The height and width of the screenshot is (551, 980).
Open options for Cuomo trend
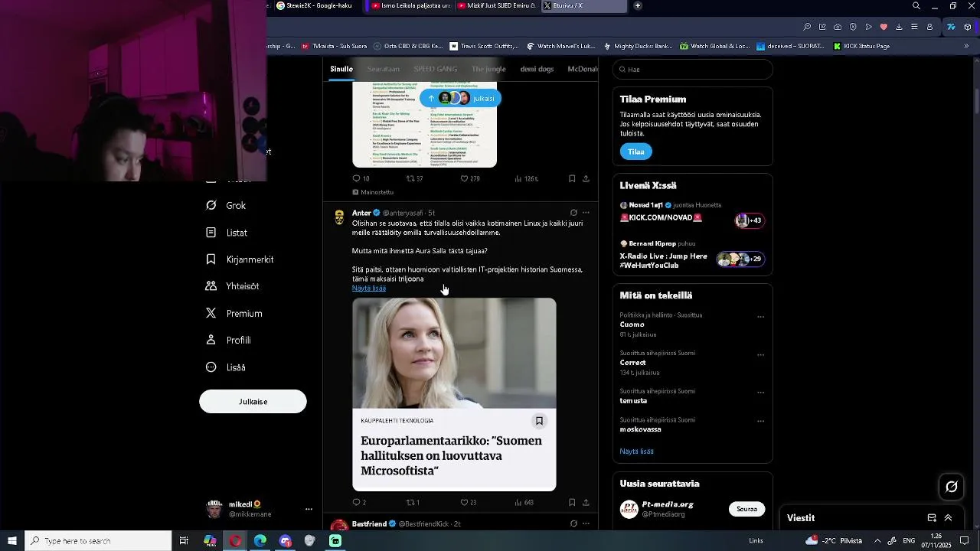click(760, 317)
